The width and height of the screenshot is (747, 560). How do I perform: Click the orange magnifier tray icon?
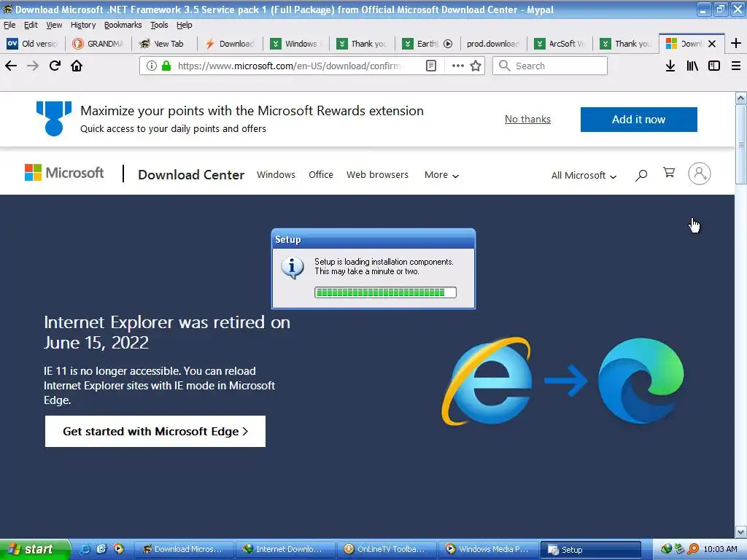coord(693,549)
